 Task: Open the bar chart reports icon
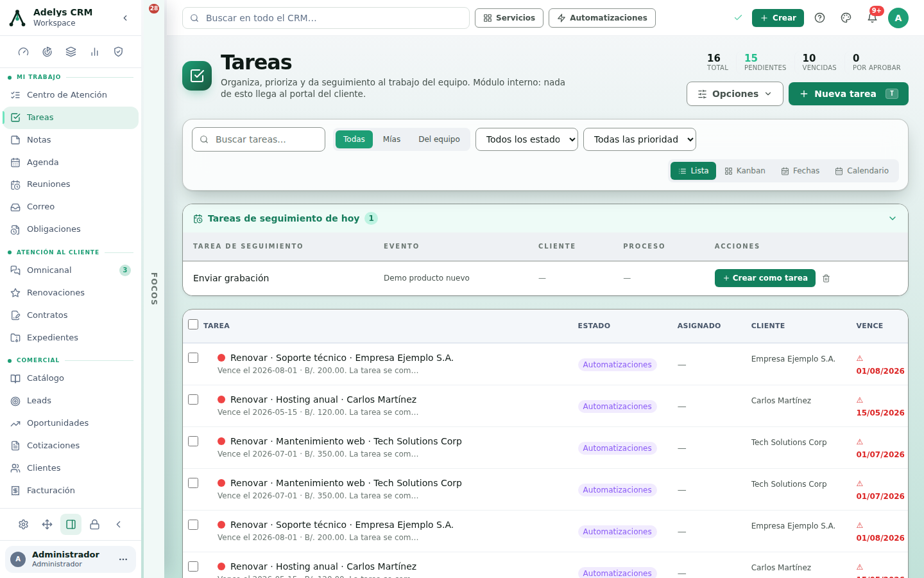point(95,52)
